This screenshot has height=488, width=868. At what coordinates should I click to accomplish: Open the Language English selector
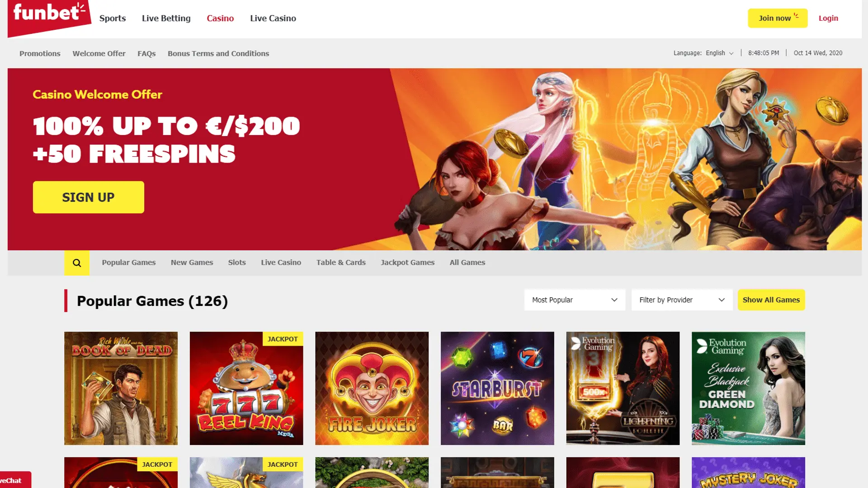click(x=719, y=53)
